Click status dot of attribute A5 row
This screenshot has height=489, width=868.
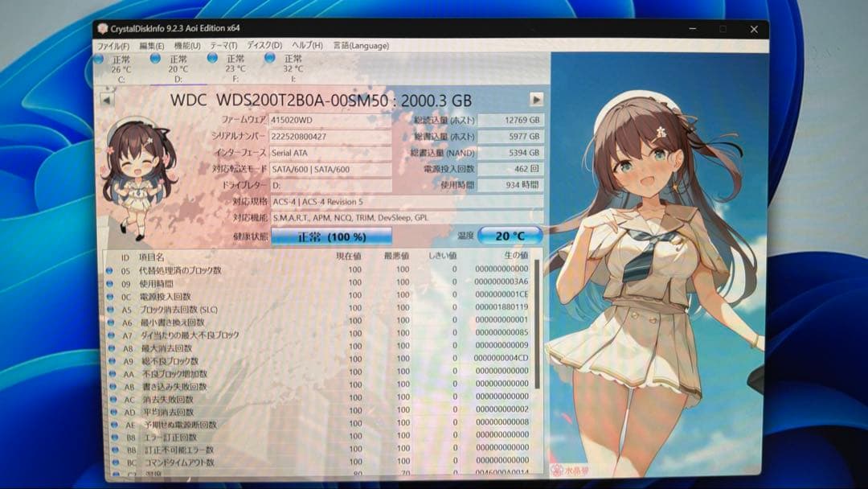(x=111, y=309)
